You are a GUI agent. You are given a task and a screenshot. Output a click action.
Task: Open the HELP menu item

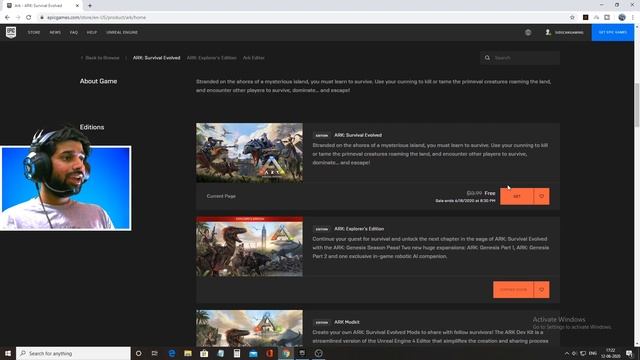(x=92, y=32)
